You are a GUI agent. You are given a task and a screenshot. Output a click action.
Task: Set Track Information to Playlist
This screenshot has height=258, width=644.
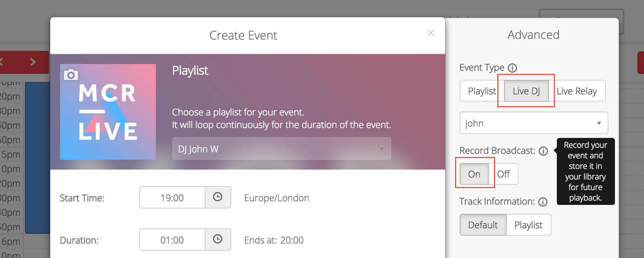click(528, 225)
